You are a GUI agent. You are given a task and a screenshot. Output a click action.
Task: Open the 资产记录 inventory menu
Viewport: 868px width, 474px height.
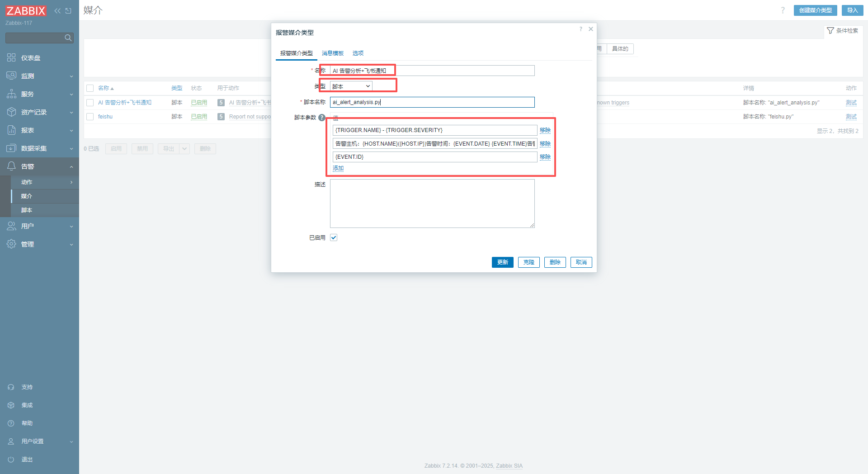(39, 112)
